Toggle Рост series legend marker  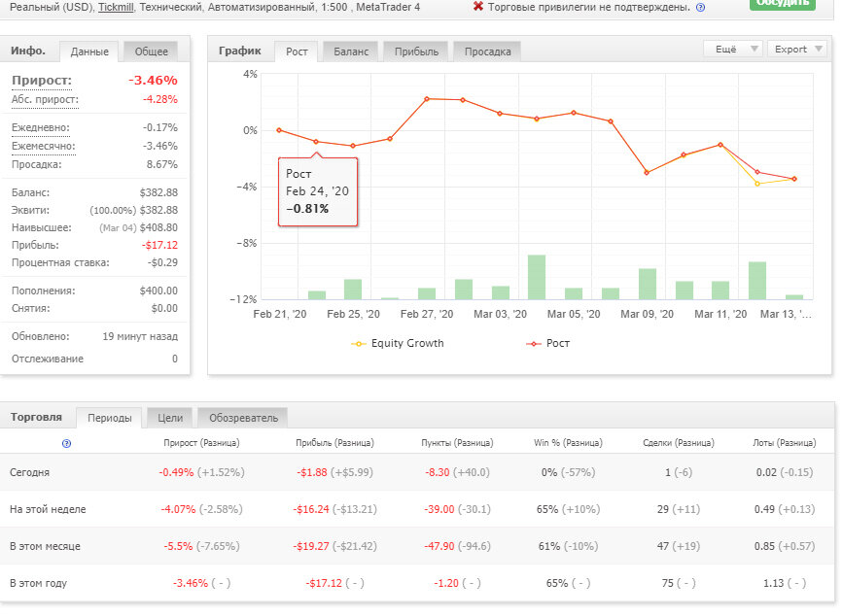[534, 344]
